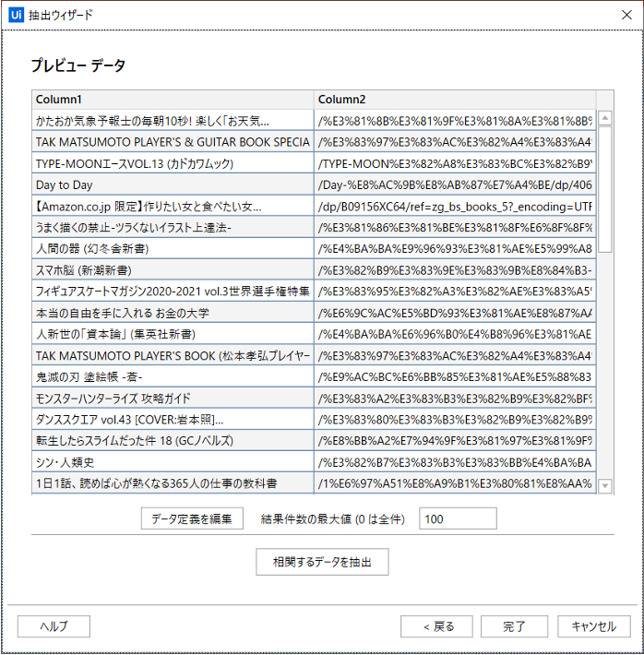644x655 pixels.
Task: Click the 結果件数の最大値 input field
Action: click(458, 518)
